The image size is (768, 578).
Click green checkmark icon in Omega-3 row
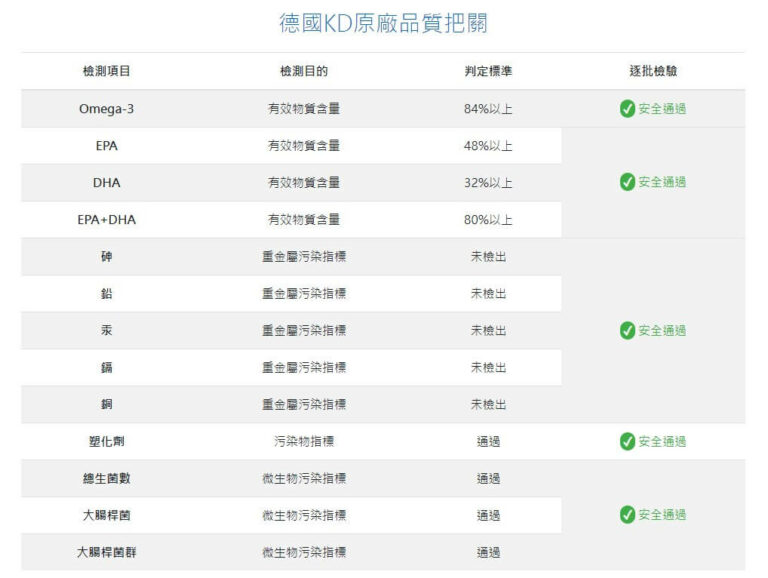627,109
